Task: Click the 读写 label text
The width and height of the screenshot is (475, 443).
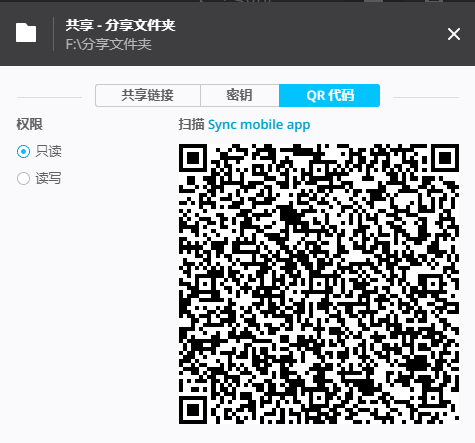Action: (49, 178)
